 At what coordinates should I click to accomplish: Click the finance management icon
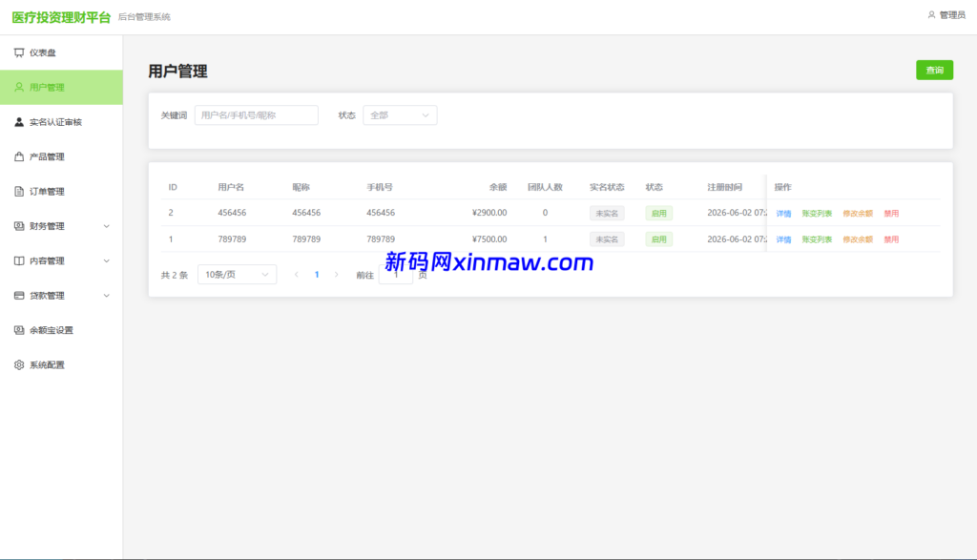19,226
